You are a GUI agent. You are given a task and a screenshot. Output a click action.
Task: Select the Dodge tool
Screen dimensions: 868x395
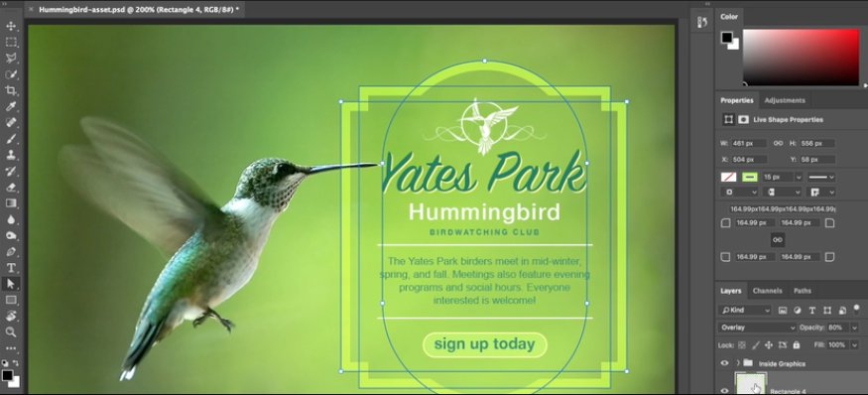(x=11, y=235)
